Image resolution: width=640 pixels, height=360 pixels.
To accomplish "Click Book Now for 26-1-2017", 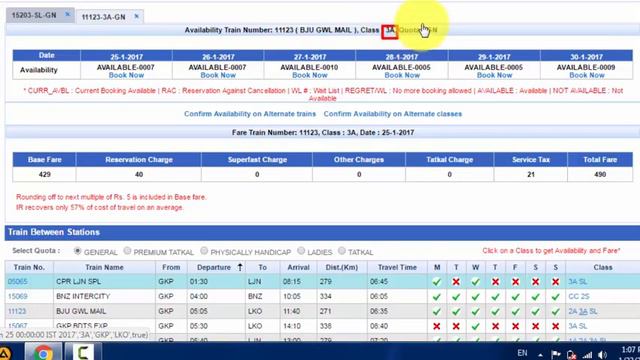I will point(218,75).
